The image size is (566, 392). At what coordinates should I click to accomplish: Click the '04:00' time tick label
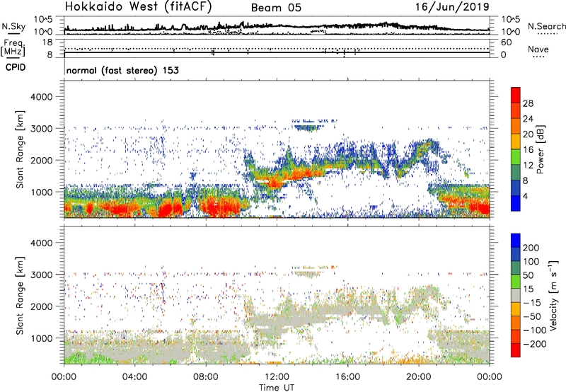(x=134, y=376)
